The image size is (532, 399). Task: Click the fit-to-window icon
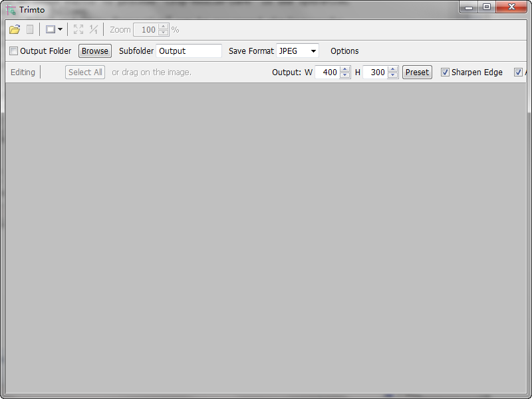tap(78, 29)
